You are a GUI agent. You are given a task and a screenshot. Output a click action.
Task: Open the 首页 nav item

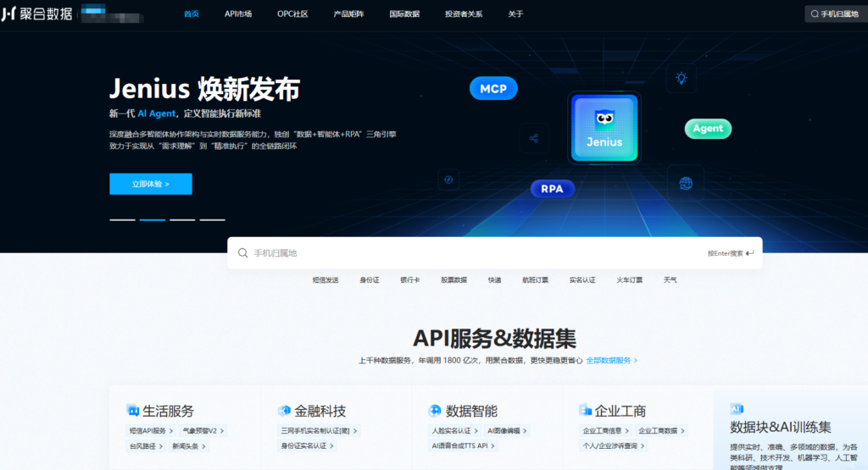point(192,14)
